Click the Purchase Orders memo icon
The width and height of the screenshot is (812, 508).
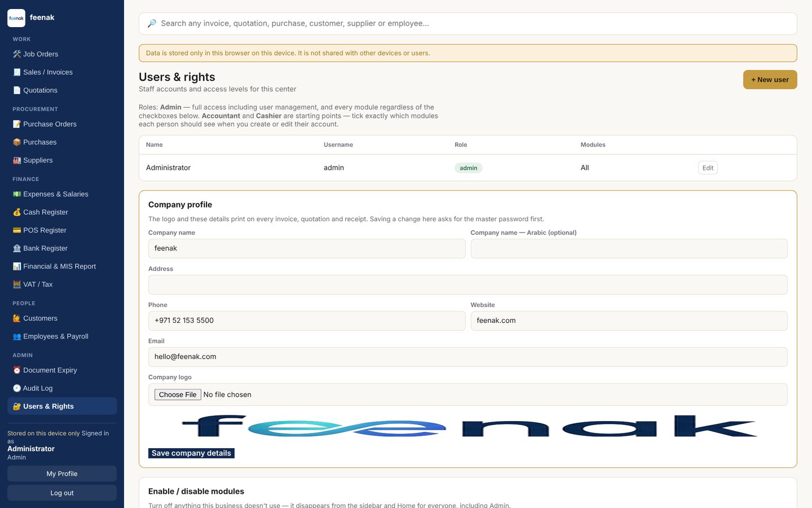click(x=17, y=124)
